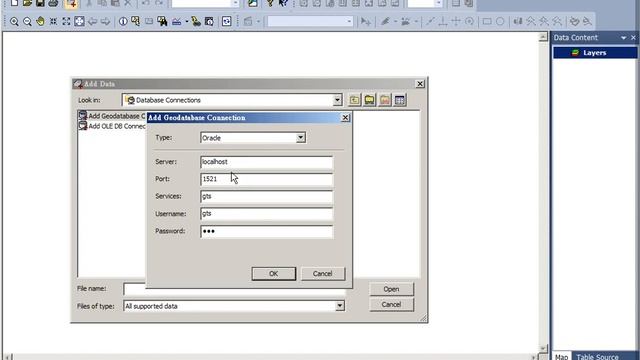Image resolution: width=640 pixels, height=360 pixels.
Task: Click the icon right of Measure dropdown
Action: point(196,21)
